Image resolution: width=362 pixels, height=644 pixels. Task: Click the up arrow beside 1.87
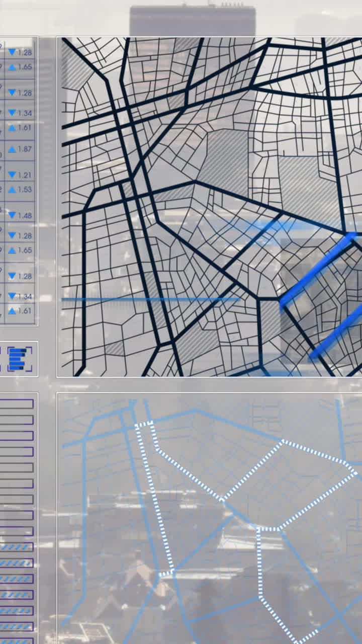[x=12, y=149]
